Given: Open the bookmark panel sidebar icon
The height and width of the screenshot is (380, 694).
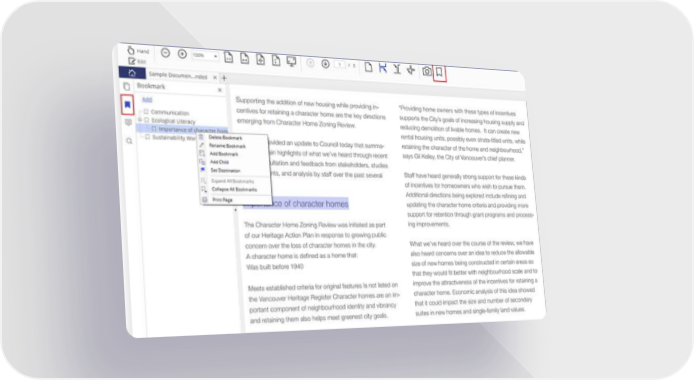Looking at the screenshot, I should [127, 105].
